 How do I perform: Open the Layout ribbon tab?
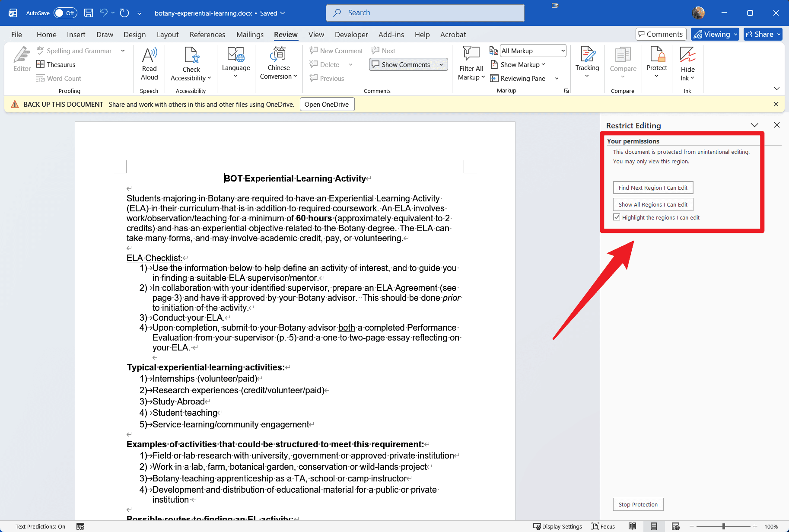coord(168,35)
